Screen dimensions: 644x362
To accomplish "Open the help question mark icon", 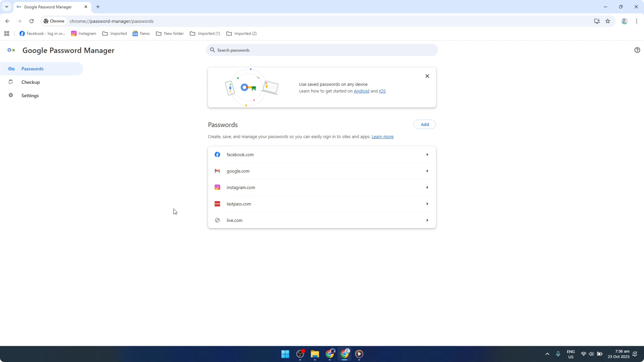I will tap(637, 50).
